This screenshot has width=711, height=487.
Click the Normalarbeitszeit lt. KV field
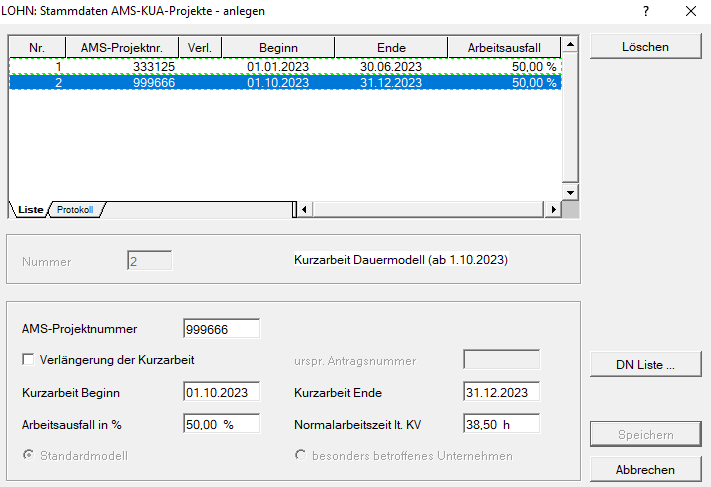click(501, 424)
